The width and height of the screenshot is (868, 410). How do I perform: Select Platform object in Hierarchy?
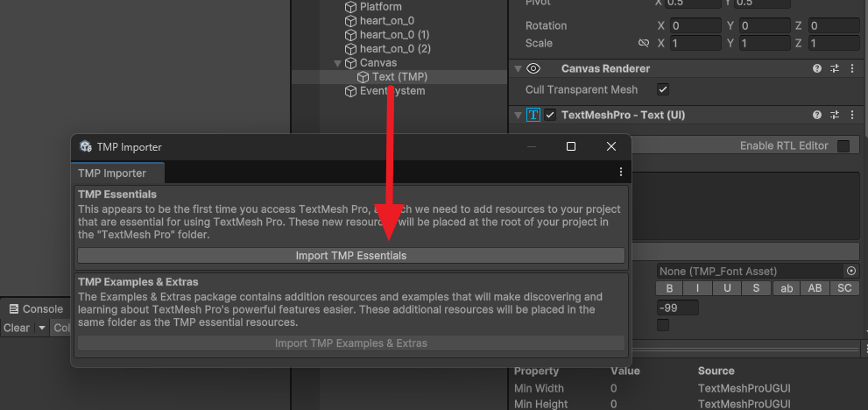tap(381, 7)
